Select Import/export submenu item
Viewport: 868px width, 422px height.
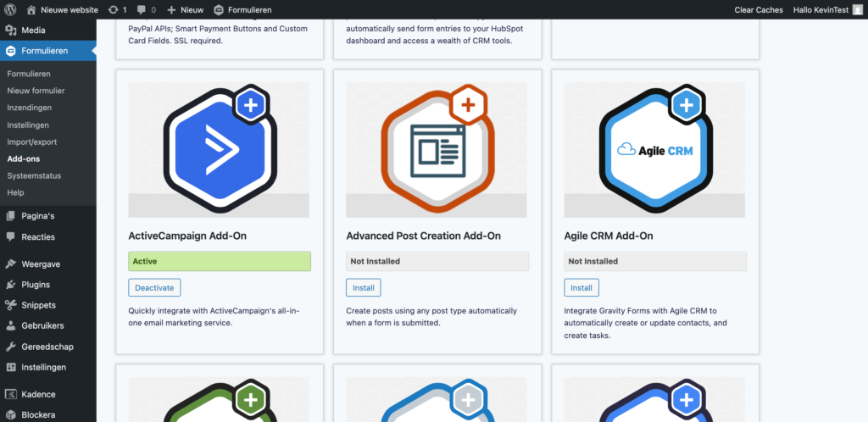[32, 142]
